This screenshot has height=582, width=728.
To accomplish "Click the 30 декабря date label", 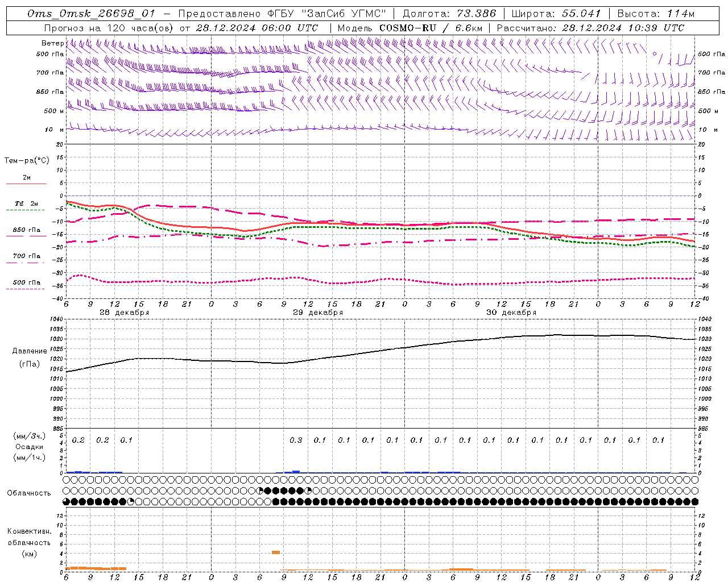I will pos(511,313).
